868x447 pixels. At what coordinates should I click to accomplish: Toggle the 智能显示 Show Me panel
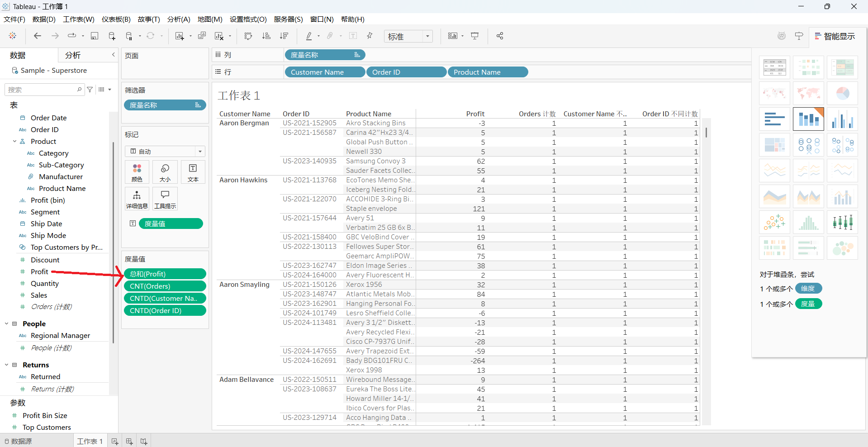(835, 36)
